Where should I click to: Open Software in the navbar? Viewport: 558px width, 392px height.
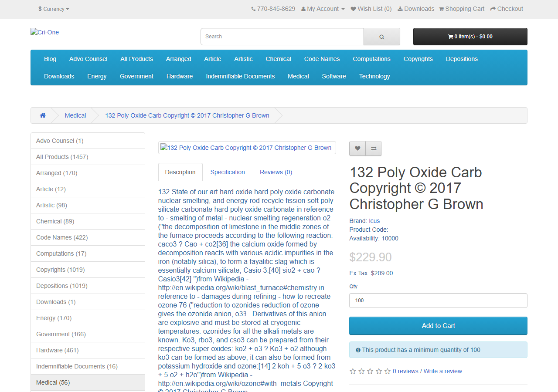click(x=334, y=76)
